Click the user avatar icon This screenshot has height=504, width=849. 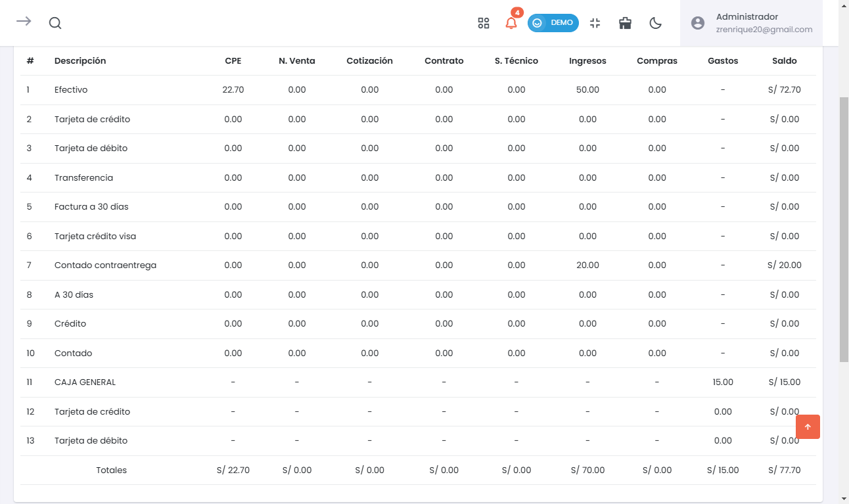[x=698, y=23]
